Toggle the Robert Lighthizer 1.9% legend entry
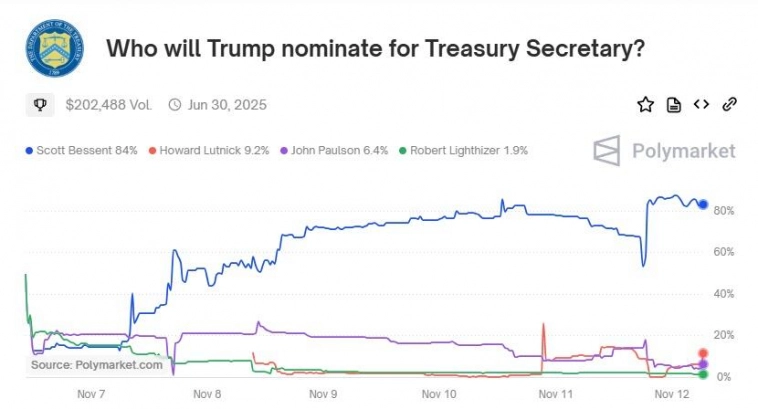The image size is (758, 409). [463, 151]
